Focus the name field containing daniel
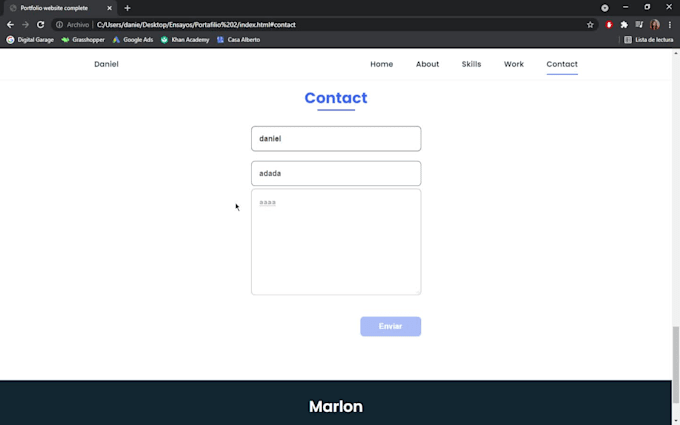680x425 pixels. click(x=336, y=139)
